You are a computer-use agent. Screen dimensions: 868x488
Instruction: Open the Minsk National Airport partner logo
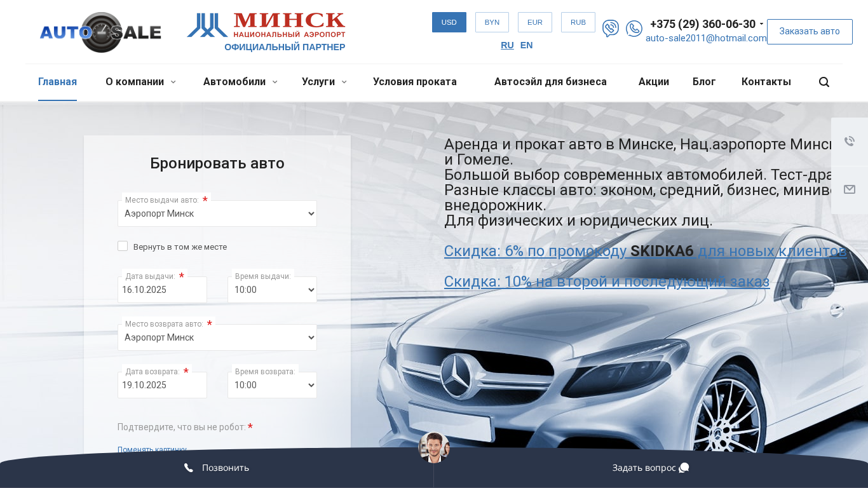266,25
